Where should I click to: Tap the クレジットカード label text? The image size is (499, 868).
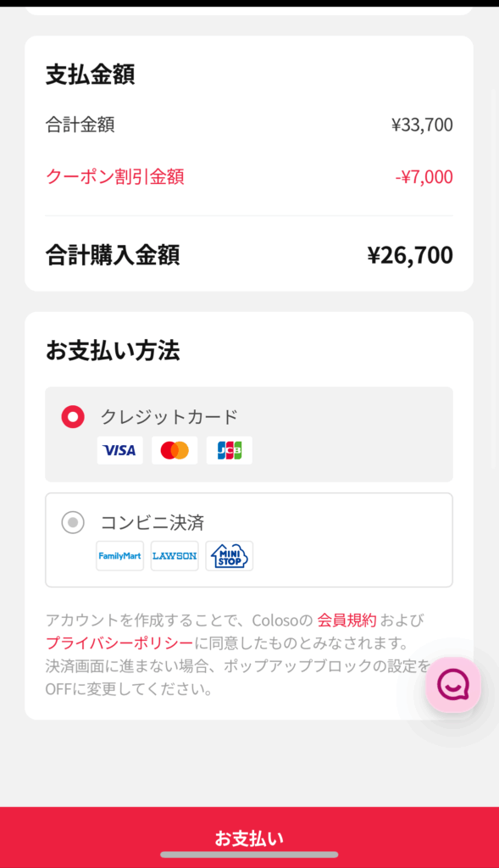click(169, 417)
